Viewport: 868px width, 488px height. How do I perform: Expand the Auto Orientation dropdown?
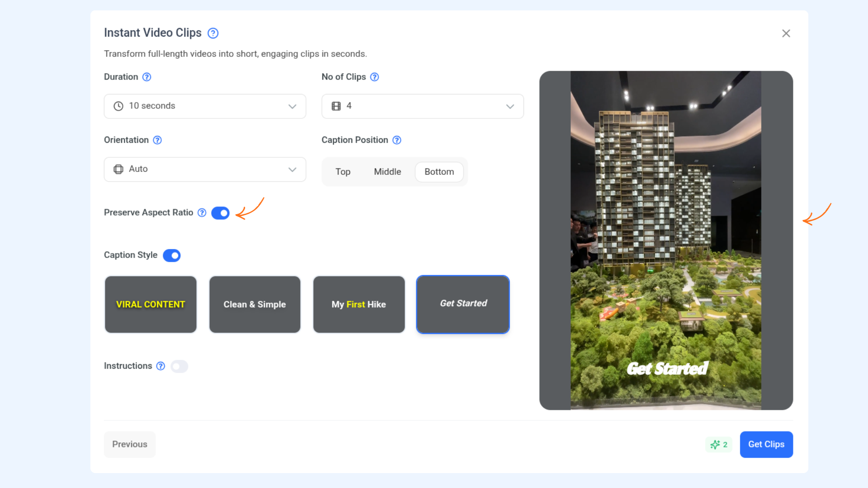click(205, 169)
